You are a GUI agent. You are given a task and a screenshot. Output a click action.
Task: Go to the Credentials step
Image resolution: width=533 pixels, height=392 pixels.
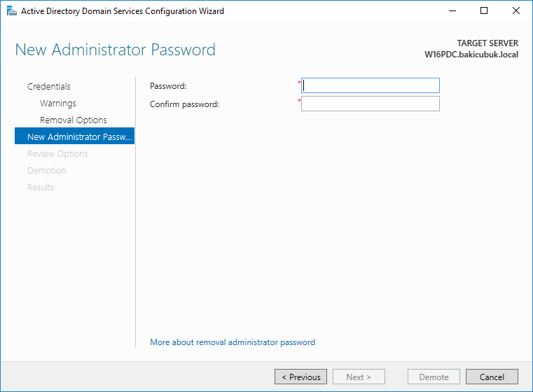(x=49, y=87)
